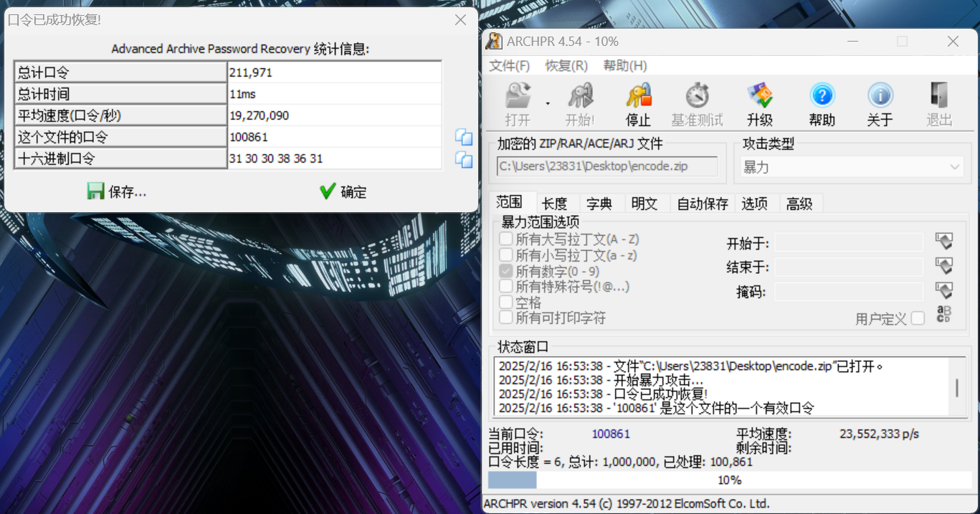Click the 退出 (Exit) door icon
The width and height of the screenshot is (980, 514).
(x=939, y=95)
